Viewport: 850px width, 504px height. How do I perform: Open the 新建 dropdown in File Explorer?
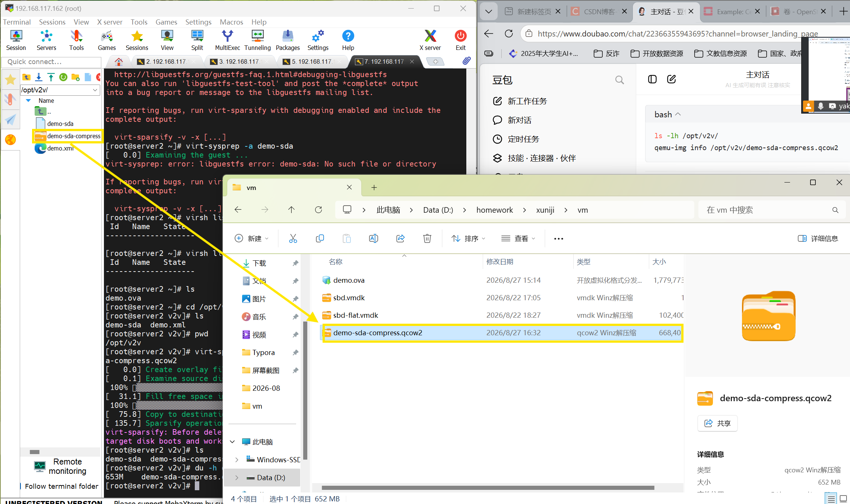[251, 238]
